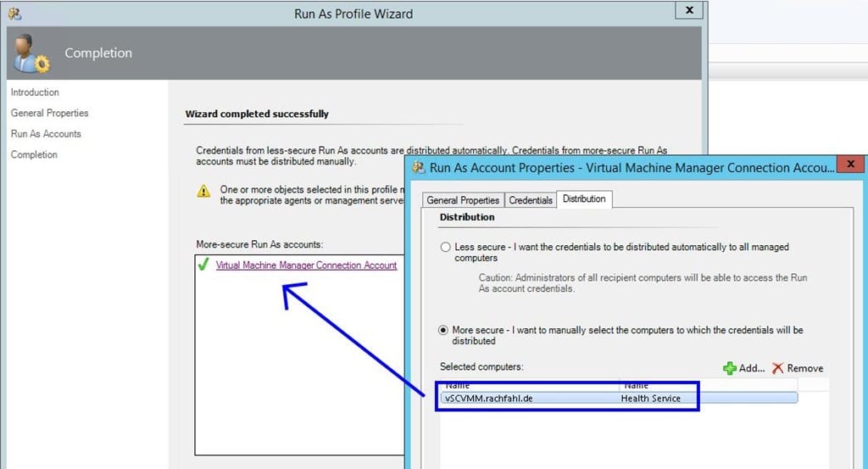Click the first Name column header
The image size is (868, 469).
[x=457, y=385]
